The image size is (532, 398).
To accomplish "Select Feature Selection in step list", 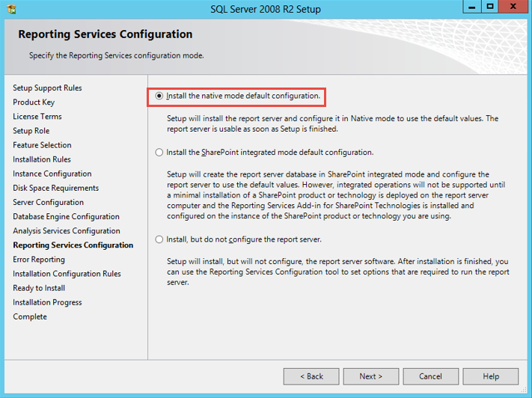I will 42,145.
